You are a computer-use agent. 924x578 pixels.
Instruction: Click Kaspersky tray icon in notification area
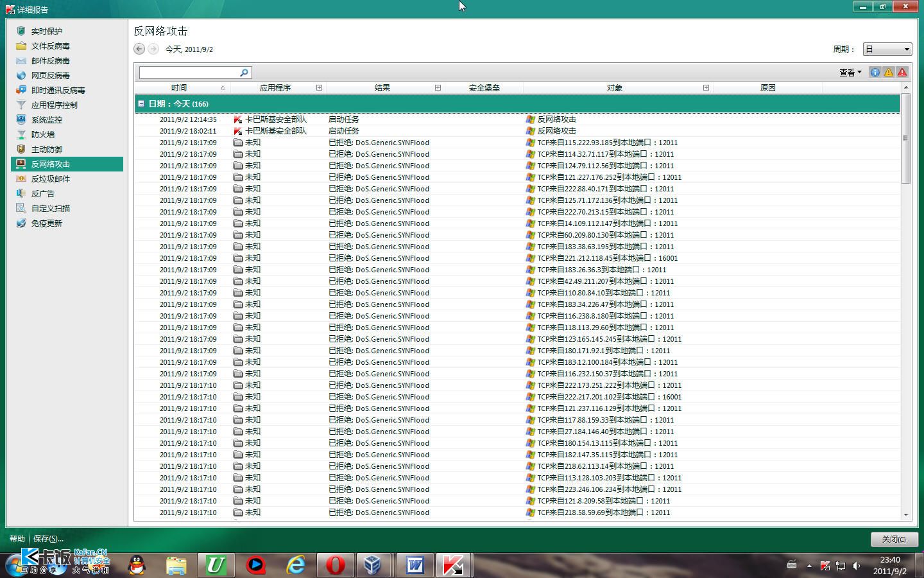tap(825, 566)
